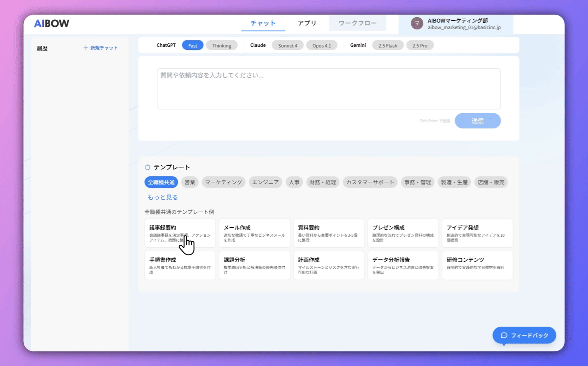588x366 pixels.
Task: Filter templates by エンジニア category
Action: point(265,182)
